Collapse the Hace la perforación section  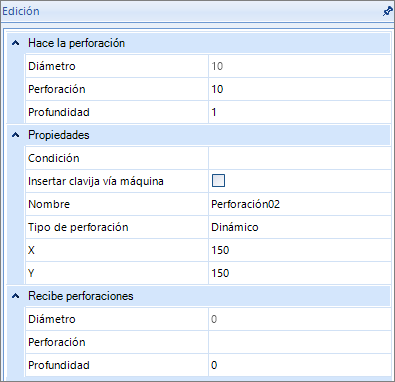click(15, 43)
